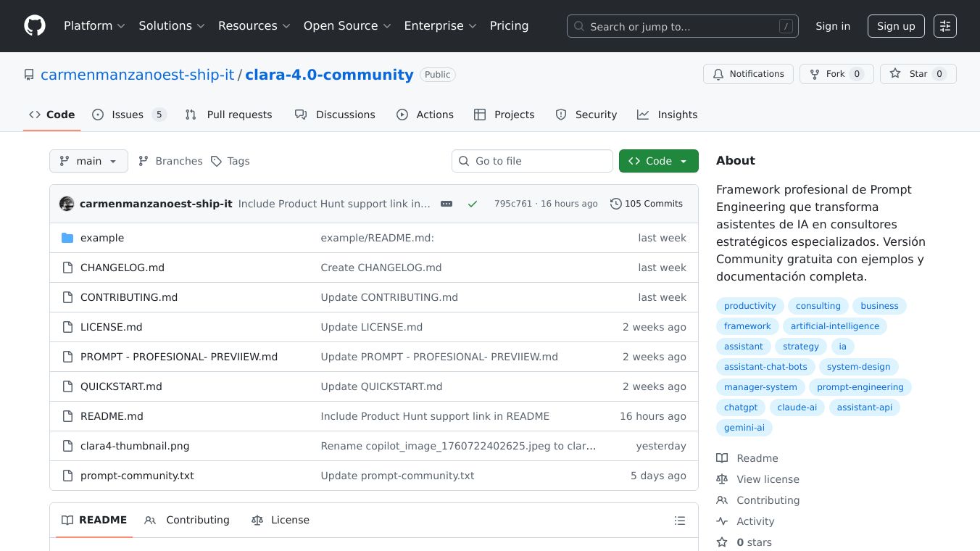Fork this repository

(x=836, y=74)
